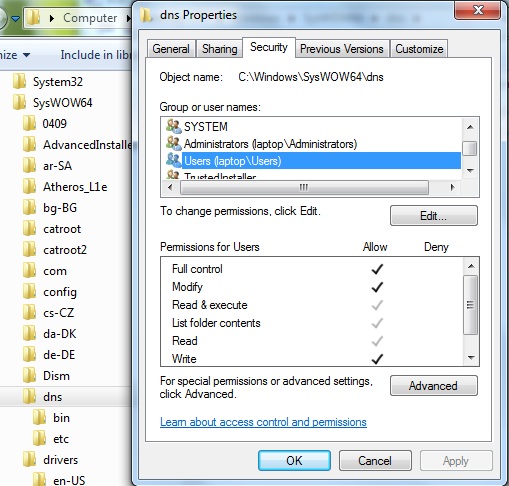Screen dimensions: 509x486
Task: Click Computer in the Explorer address bar
Action: coord(90,18)
